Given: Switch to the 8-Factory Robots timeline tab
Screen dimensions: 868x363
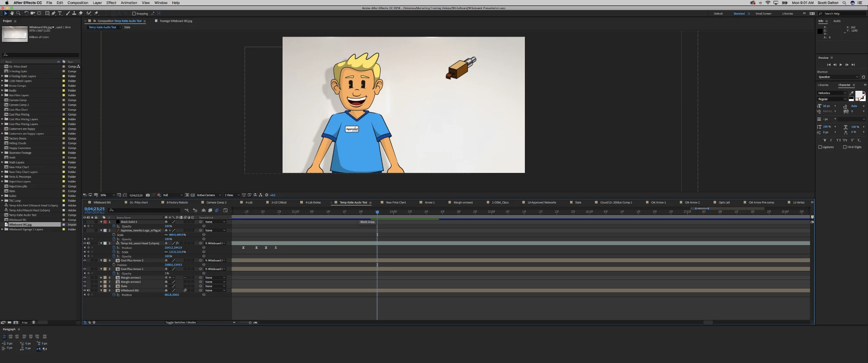Looking at the screenshot, I should pyautogui.click(x=177, y=202).
